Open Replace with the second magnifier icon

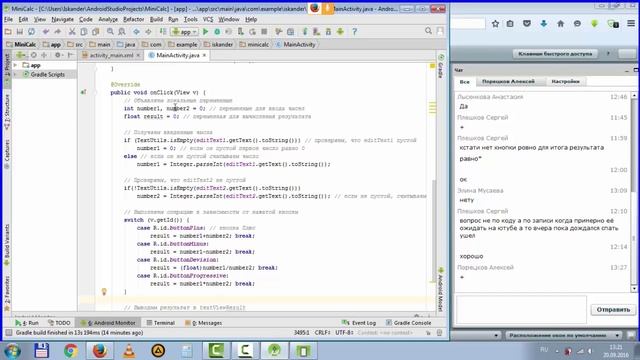(x=122, y=31)
